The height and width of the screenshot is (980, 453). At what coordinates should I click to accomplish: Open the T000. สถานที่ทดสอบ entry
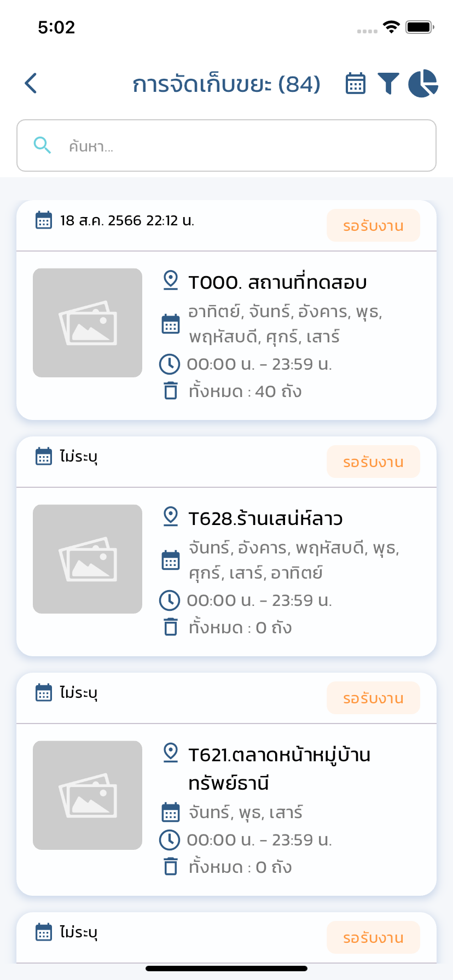277,283
